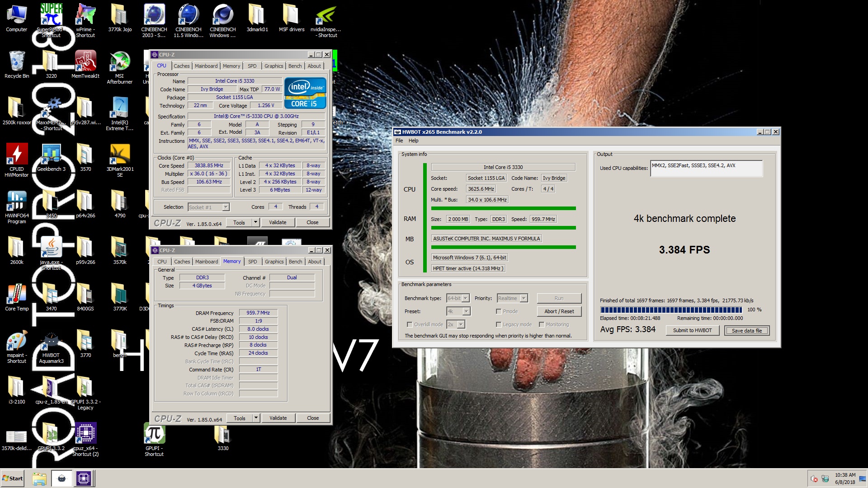Toggle the Monitoring checkbox

click(542, 324)
